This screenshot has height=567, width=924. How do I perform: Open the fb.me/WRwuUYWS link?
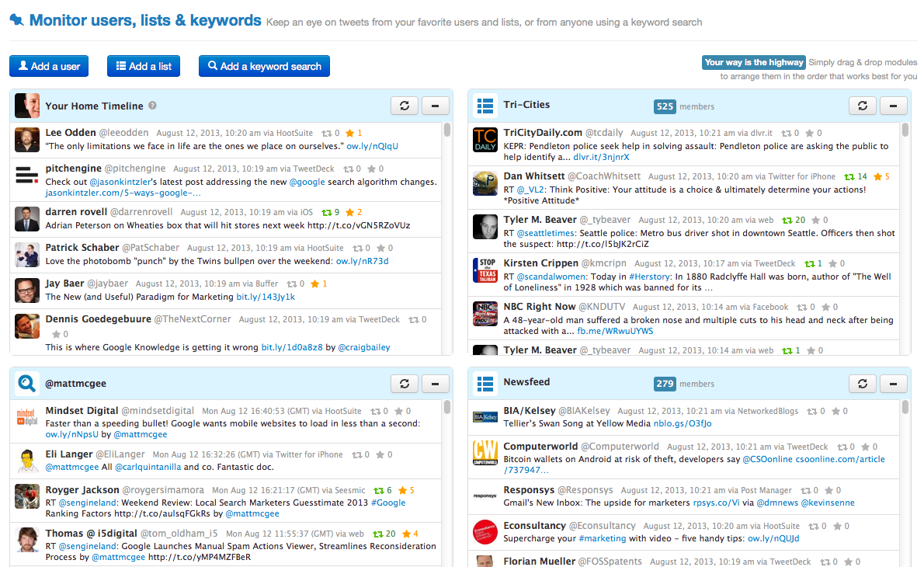click(x=615, y=331)
